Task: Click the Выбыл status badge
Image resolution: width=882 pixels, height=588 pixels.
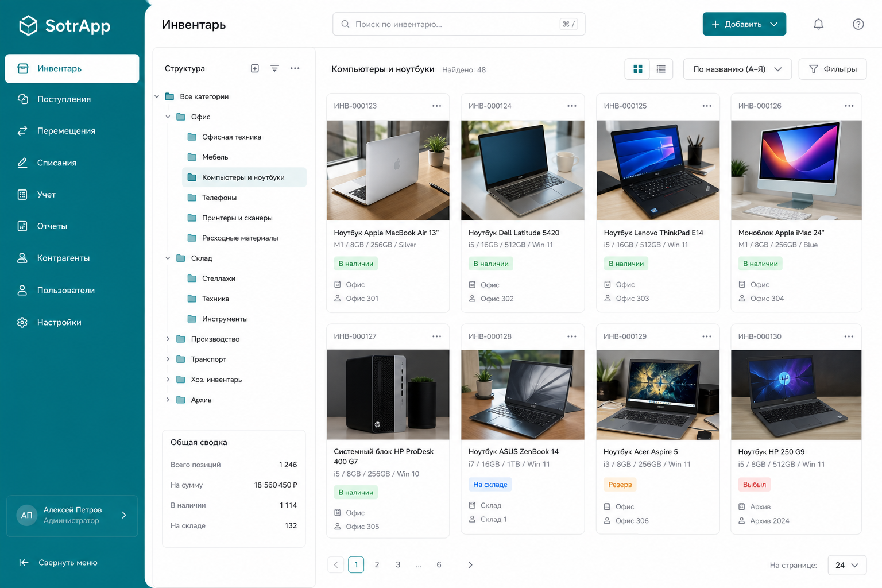Action: [x=755, y=485]
